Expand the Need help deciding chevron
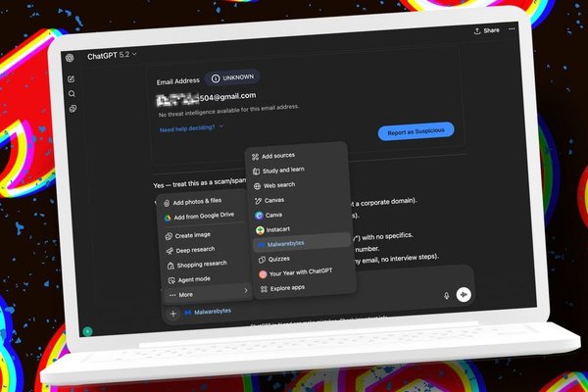588x392 pixels. point(221,126)
